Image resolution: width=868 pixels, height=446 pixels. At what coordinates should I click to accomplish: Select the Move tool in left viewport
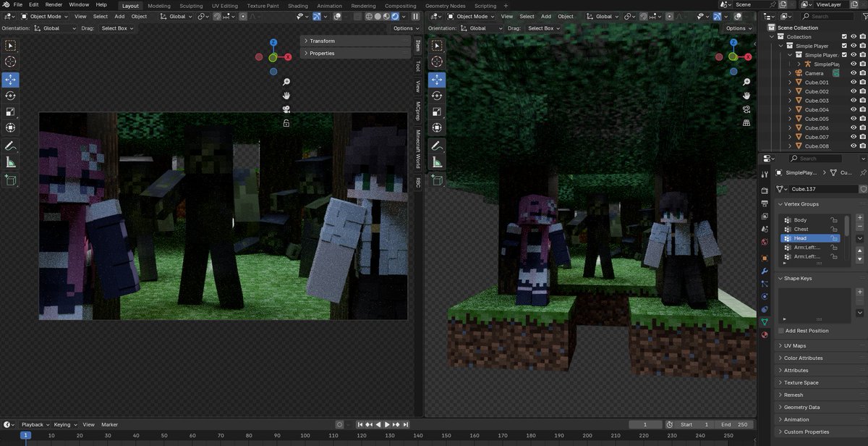click(x=11, y=80)
